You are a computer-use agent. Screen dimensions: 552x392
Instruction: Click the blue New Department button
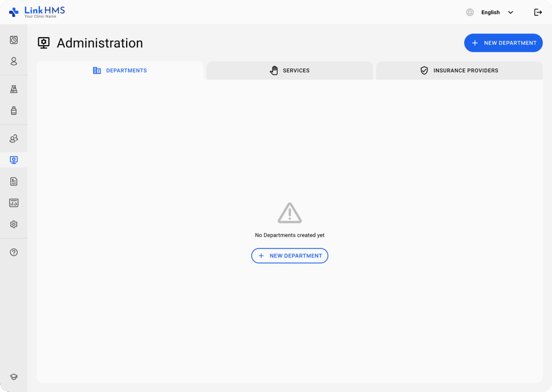tap(503, 43)
